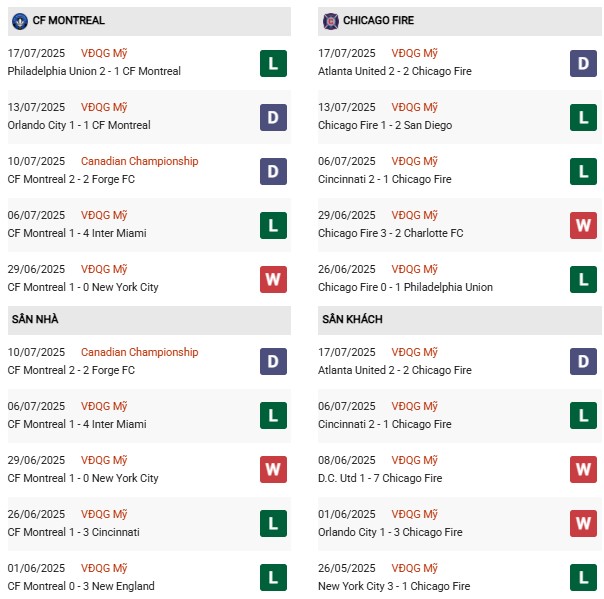This screenshot has height=599, width=604.
Task: Click the L badge for Philadelphia Union 2-1 CF Montreal
Action: pos(273,64)
